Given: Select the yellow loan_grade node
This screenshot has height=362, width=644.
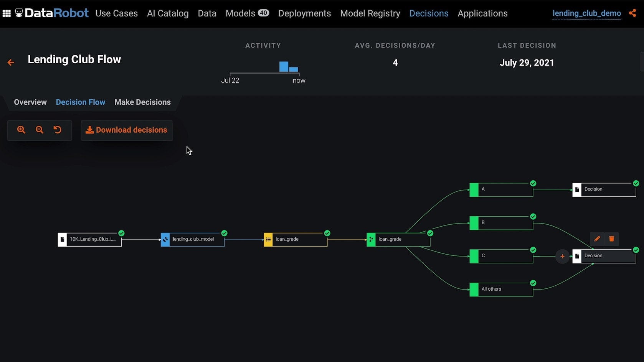Looking at the screenshot, I should 296,240.
